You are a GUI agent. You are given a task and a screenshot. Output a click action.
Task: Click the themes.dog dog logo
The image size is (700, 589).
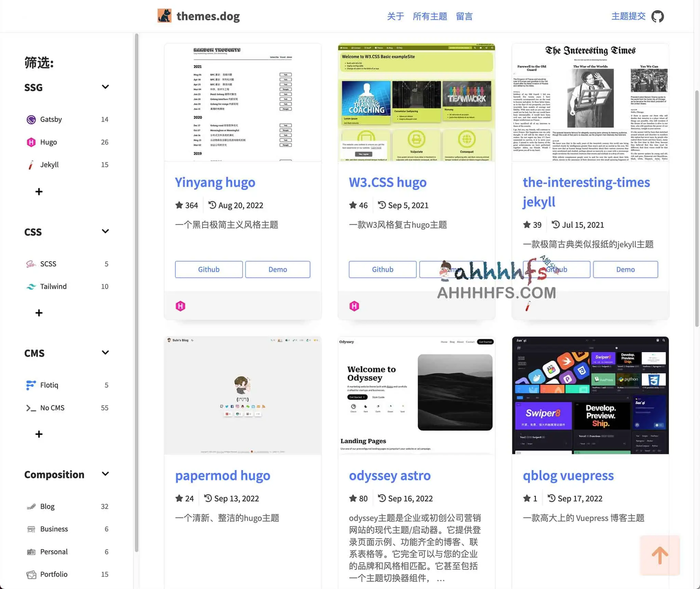(x=164, y=16)
